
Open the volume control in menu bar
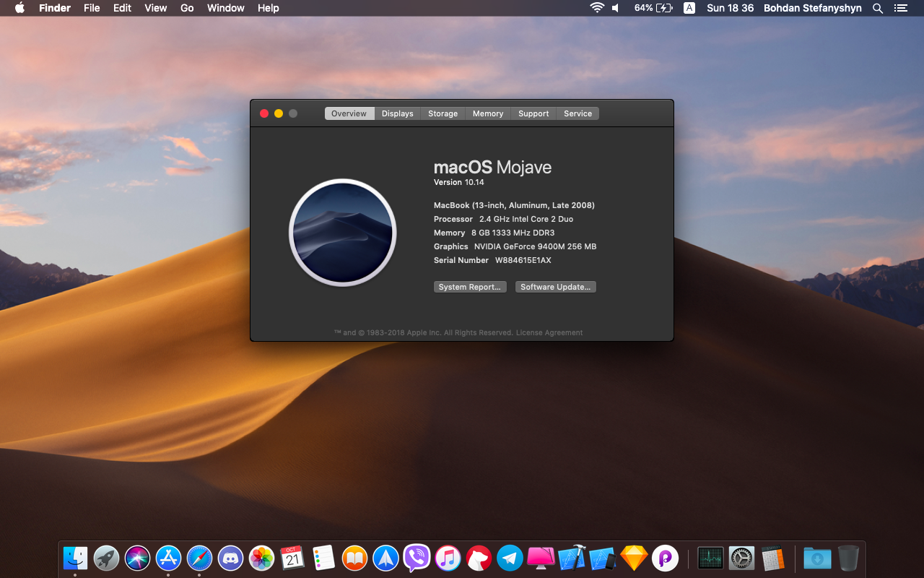click(616, 8)
